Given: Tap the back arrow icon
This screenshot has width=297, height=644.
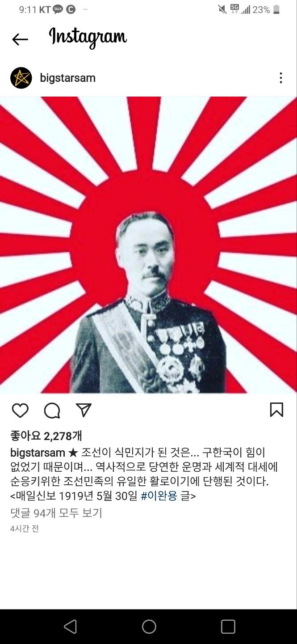Looking at the screenshot, I should coord(20,39).
